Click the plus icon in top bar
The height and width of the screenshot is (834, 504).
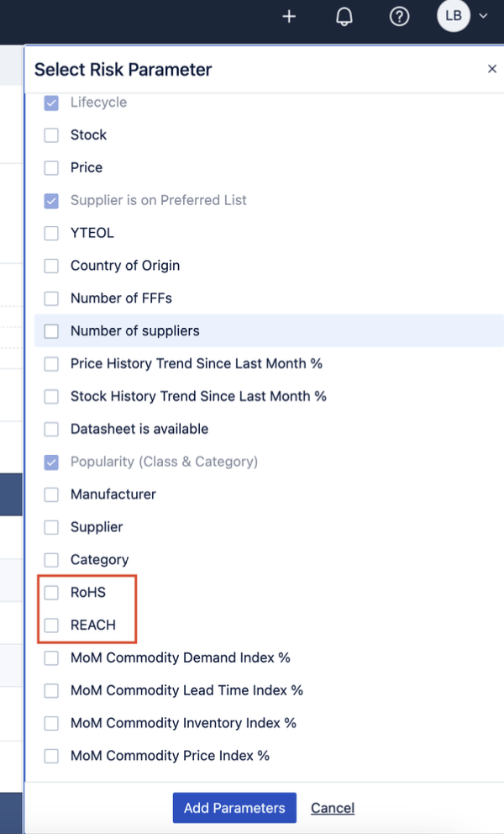[289, 16]
